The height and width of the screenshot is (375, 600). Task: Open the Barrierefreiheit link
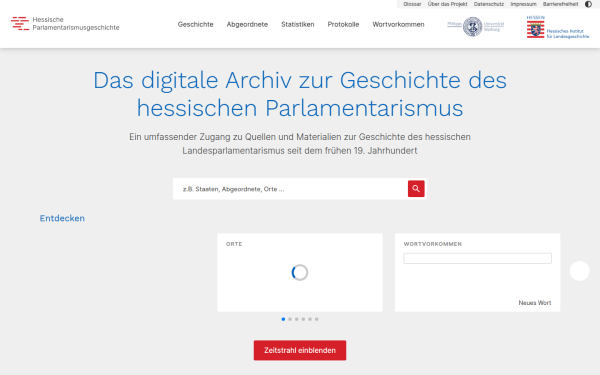pos(561,4)
